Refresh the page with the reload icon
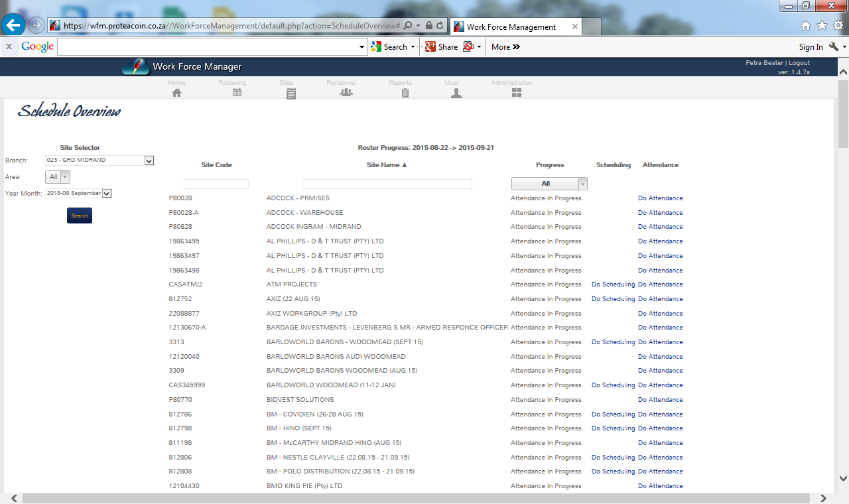The image size is (849, 504). click(x=440, y=25)
